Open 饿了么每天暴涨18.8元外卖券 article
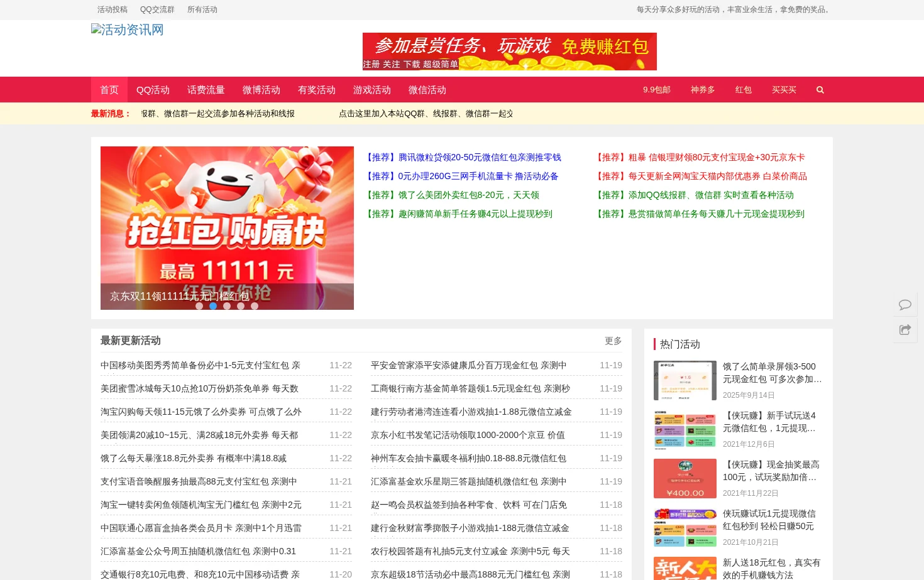The width and height of the screenshot is (924, 580). [x=194, y=458]
